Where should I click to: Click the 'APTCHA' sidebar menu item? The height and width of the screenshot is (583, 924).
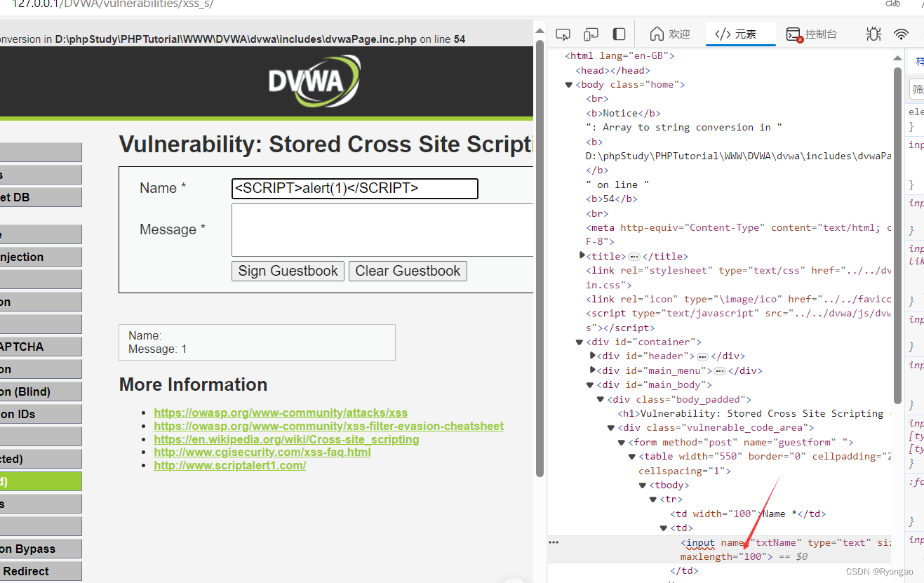click(x=41, y=347)
